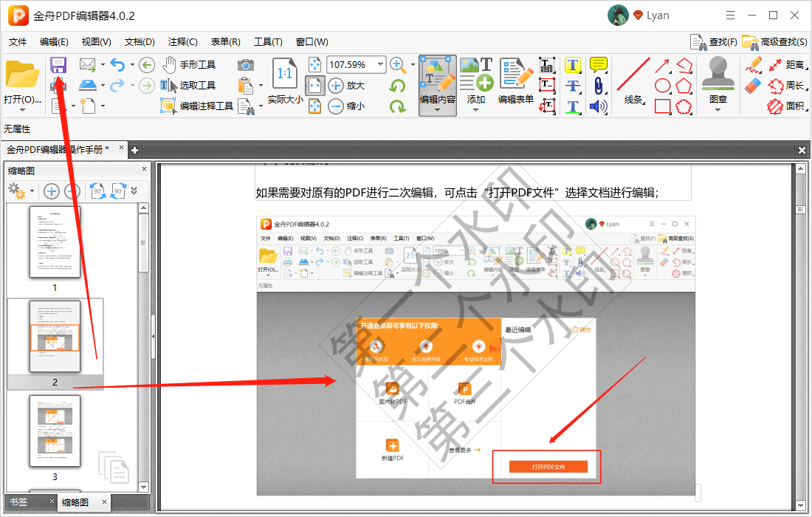Click the sound annotation speaker icon
The height and width of the screenshot is (517, 812).
tap(598, 106)
